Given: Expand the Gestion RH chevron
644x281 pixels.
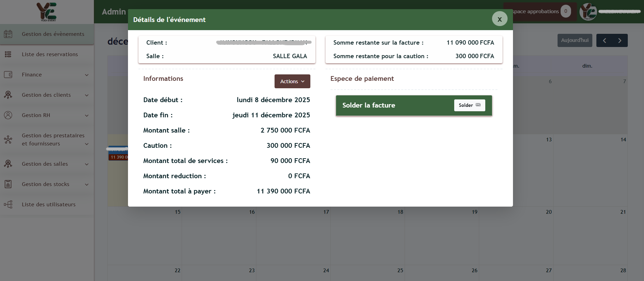Looking at the screenshot, I should pyautogui.click(x=87, y=116).
